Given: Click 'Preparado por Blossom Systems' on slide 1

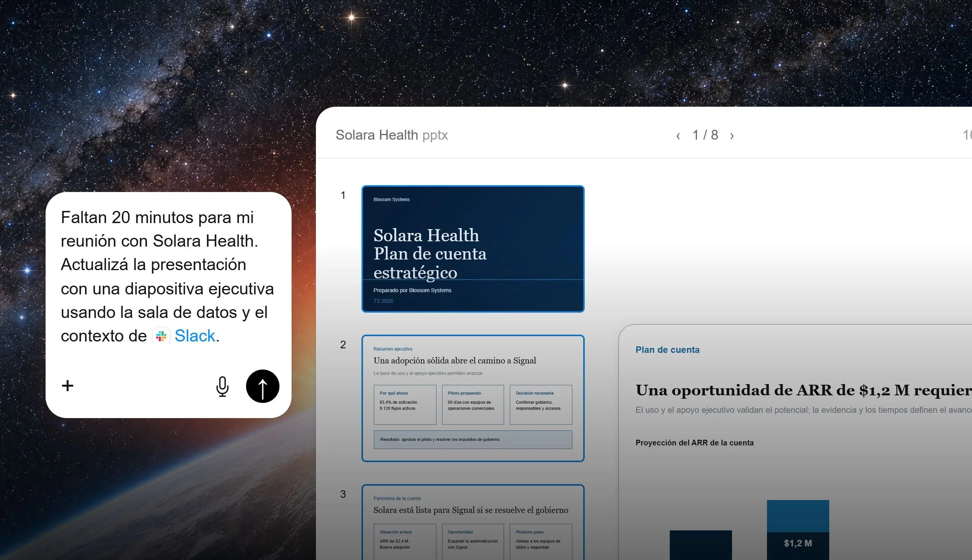Looking at the screenshot, I should 412,290.
